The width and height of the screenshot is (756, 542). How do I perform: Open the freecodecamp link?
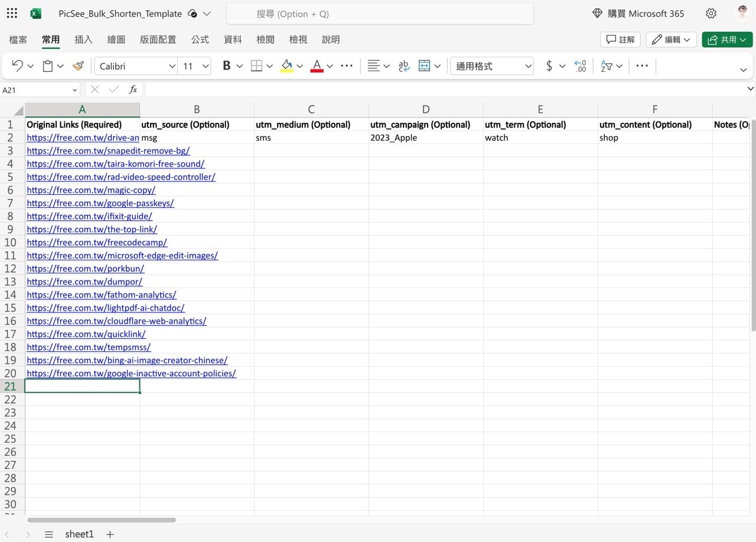[97, 242]
